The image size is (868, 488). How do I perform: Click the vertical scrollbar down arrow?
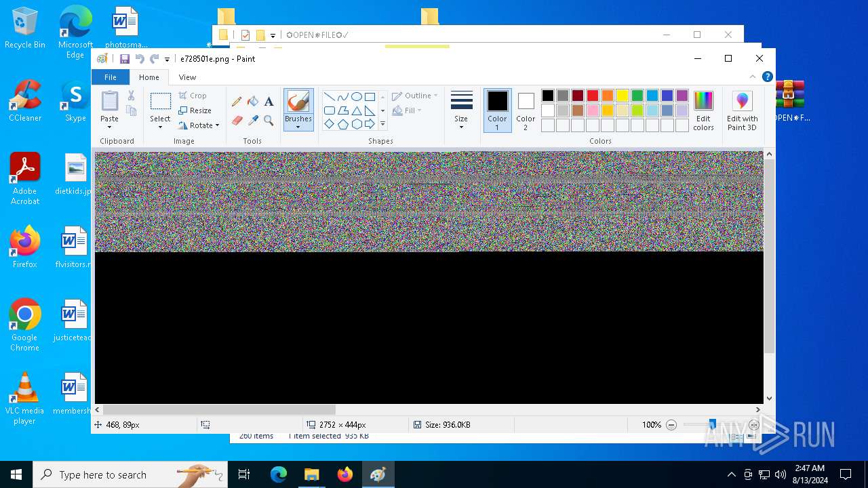(x=769, y=399)
